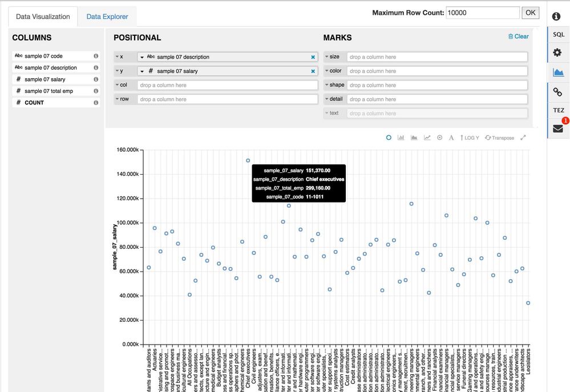Transpose the chart axes
The height and width of the screenshot is (392, 570).
pos(499,138)
